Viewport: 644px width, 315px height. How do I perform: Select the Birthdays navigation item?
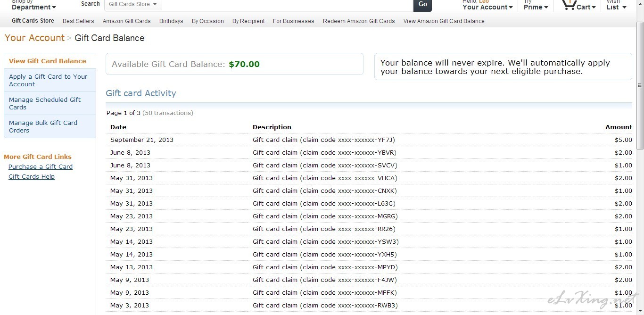(171, 21)
